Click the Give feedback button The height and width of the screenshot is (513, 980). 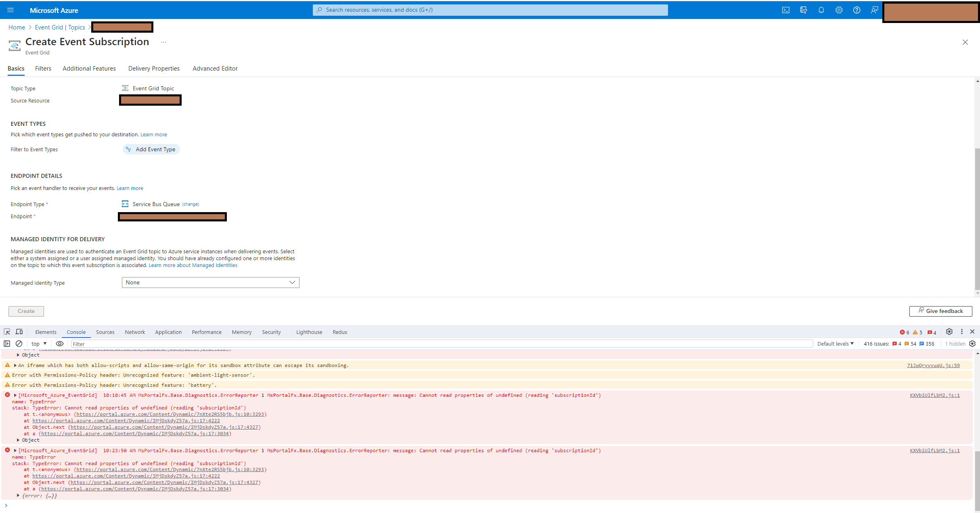coord(940,311)
